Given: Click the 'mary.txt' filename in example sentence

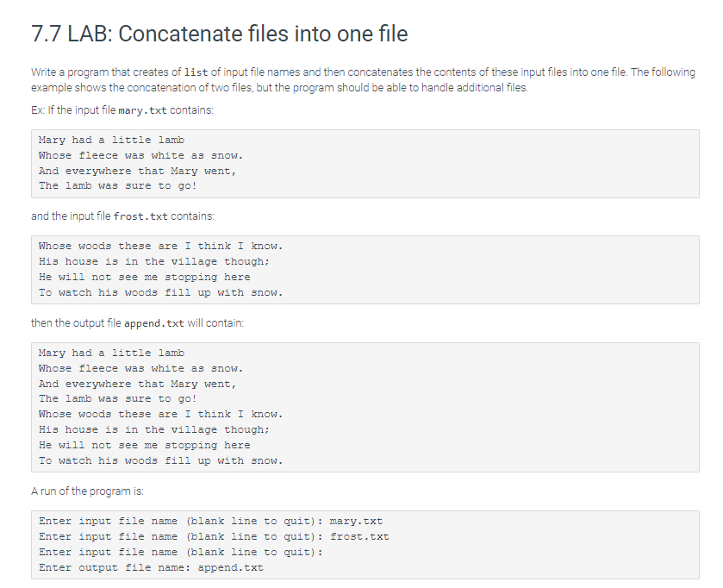Looking at the screenshot, I should (x=142, y=110).
